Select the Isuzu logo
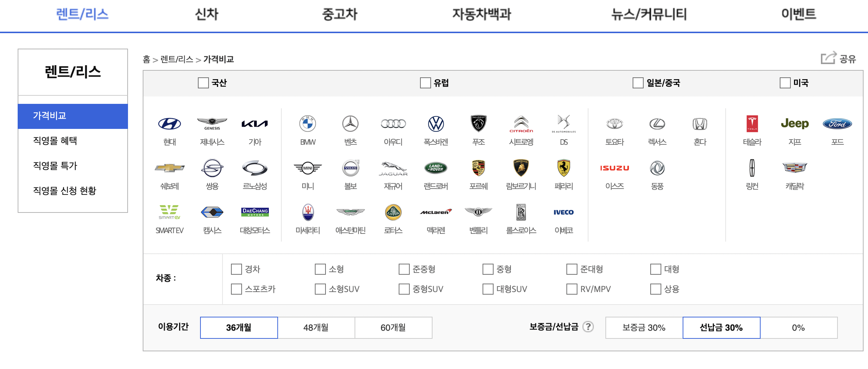 point(615,168)
